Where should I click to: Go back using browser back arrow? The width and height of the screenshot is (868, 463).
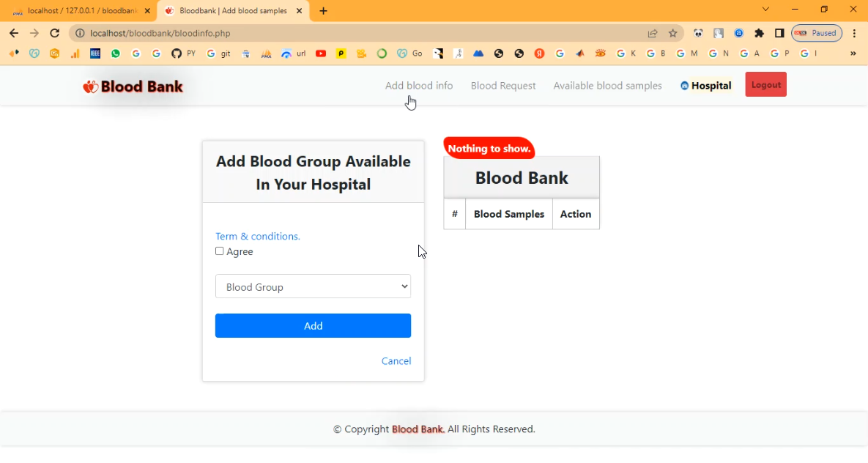click(x=14, y=33)
